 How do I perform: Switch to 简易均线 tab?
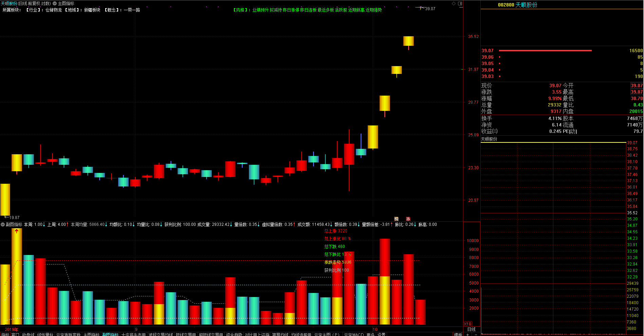pyautogui.click(x=280, y=334)
